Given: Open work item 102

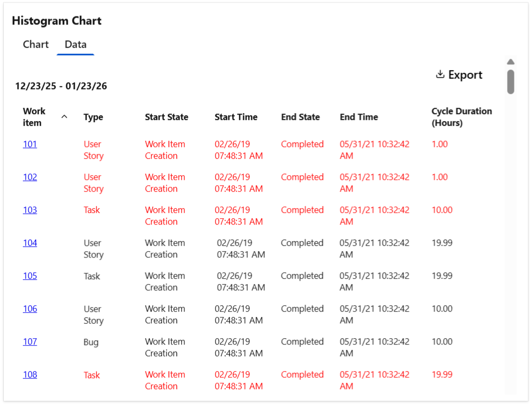Looking at the screenshot, I should 29,177.
